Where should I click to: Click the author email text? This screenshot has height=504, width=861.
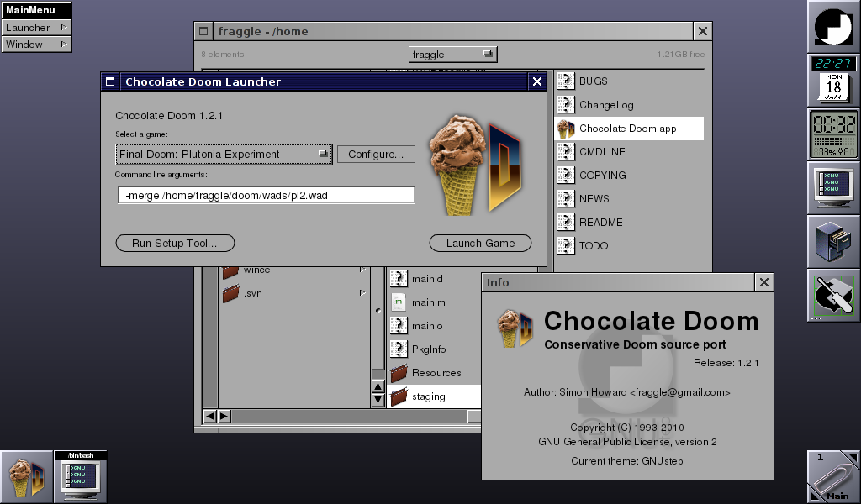click(x=679, y=392)
